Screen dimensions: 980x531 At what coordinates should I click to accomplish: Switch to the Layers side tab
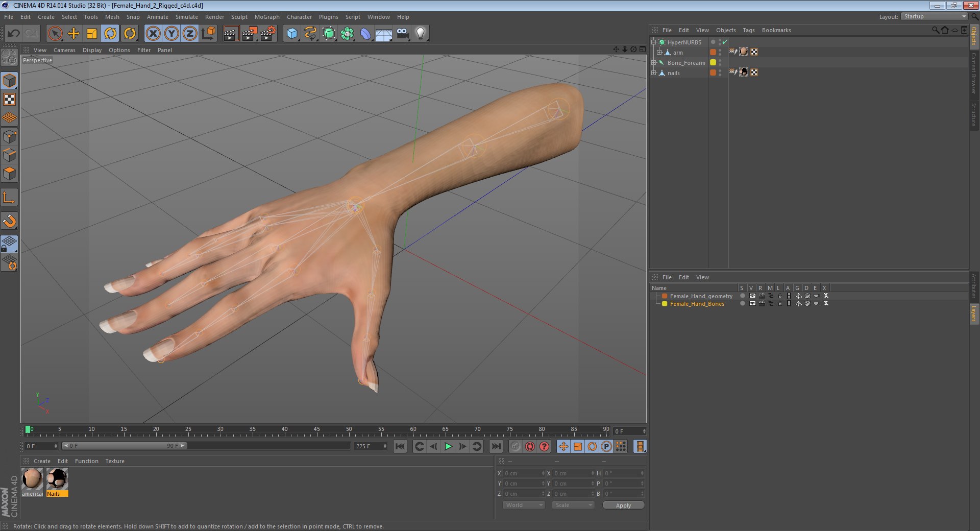(x=974, y=313)
